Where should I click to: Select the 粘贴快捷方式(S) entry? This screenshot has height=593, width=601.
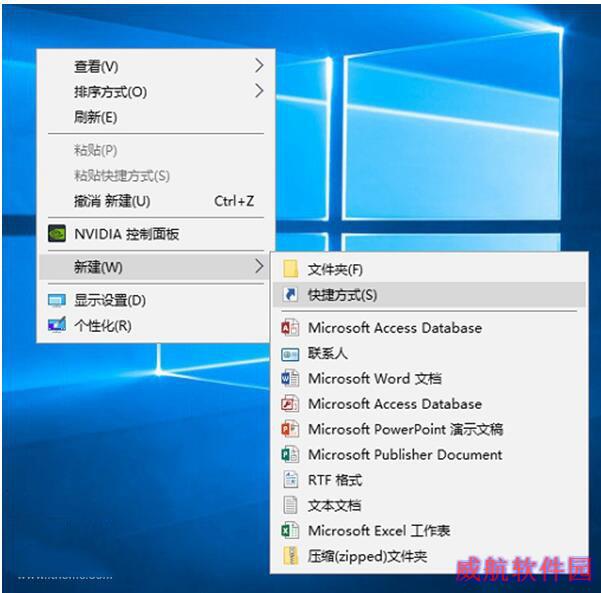[156, 176]
